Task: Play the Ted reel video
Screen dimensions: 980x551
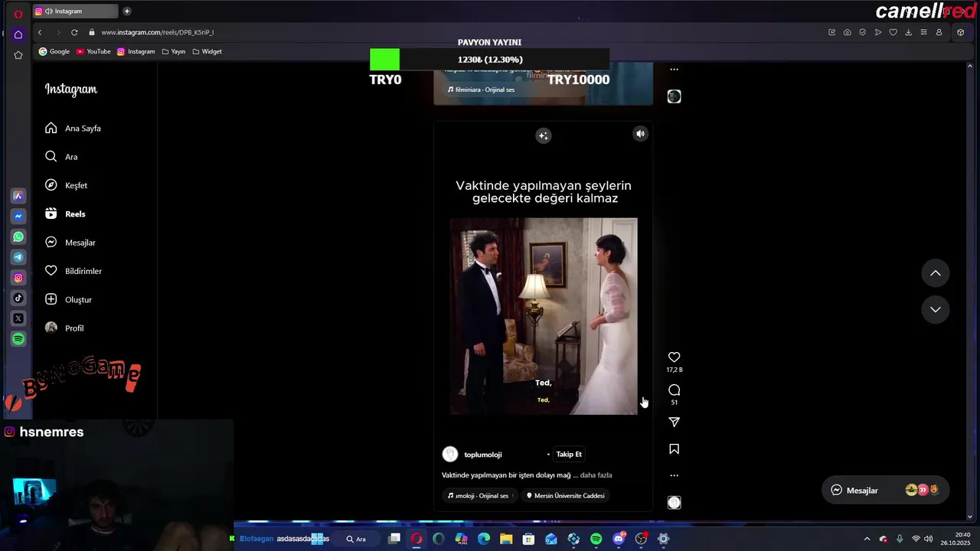Action: [544, 316]
